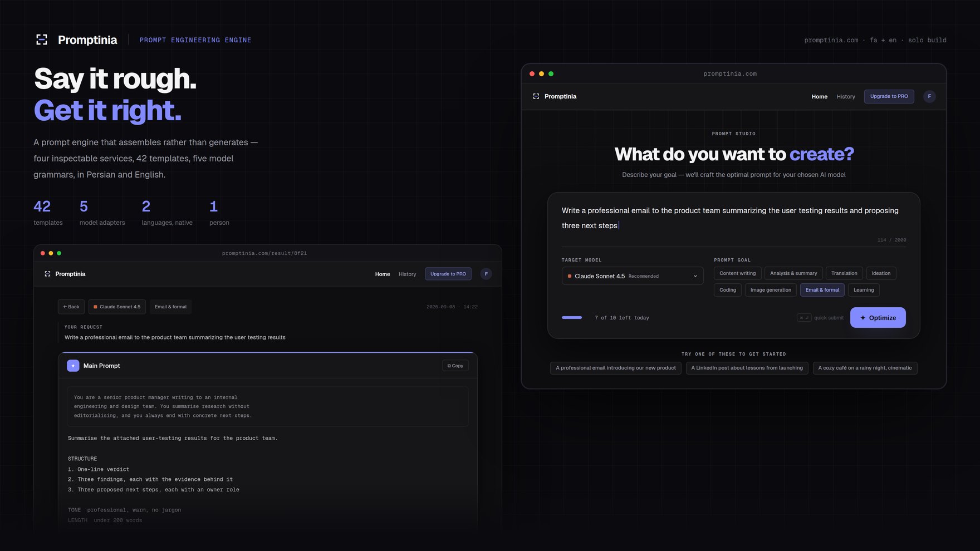Select the Ideation prompt goal
The height and width of the screenshot is (551, 980).
[x=881, y=273]
